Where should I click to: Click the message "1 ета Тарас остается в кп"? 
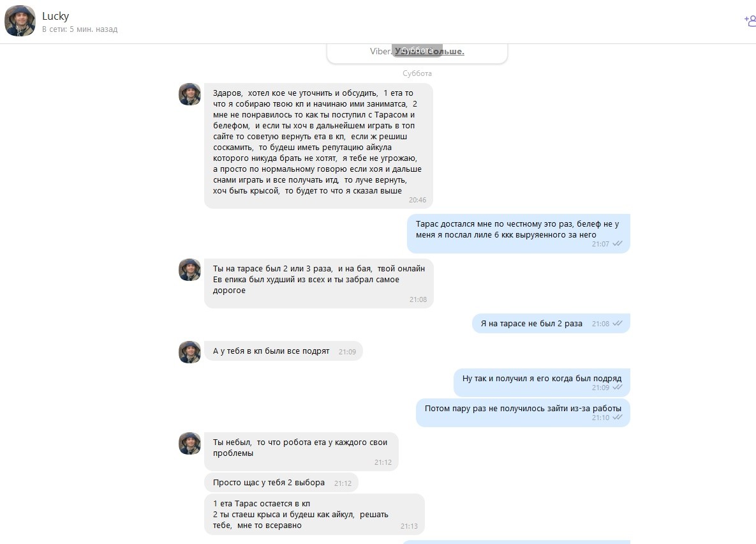pos(300,514)
